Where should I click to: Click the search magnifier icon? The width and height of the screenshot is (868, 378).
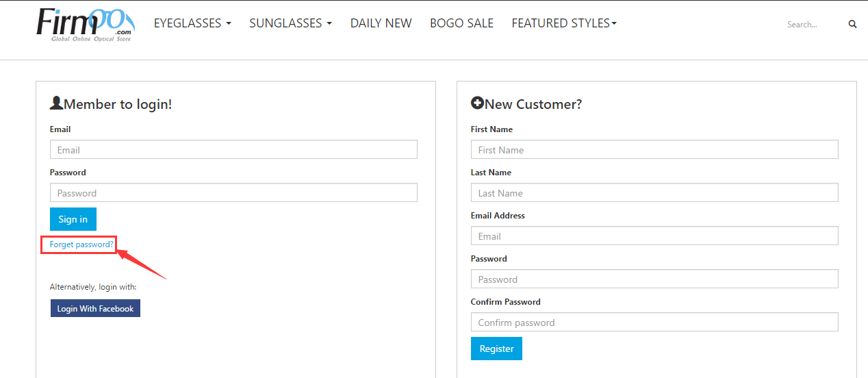click(x=852, y=24)
